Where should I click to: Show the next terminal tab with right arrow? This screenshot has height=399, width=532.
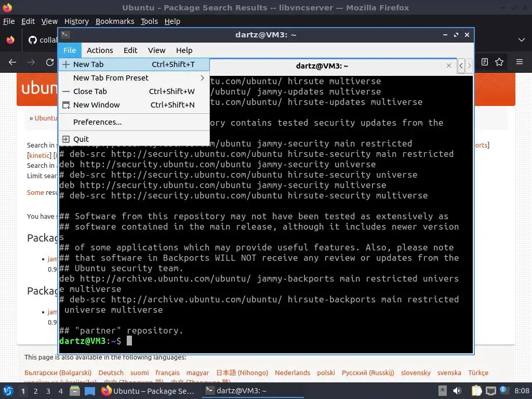(x=469, y=66)
